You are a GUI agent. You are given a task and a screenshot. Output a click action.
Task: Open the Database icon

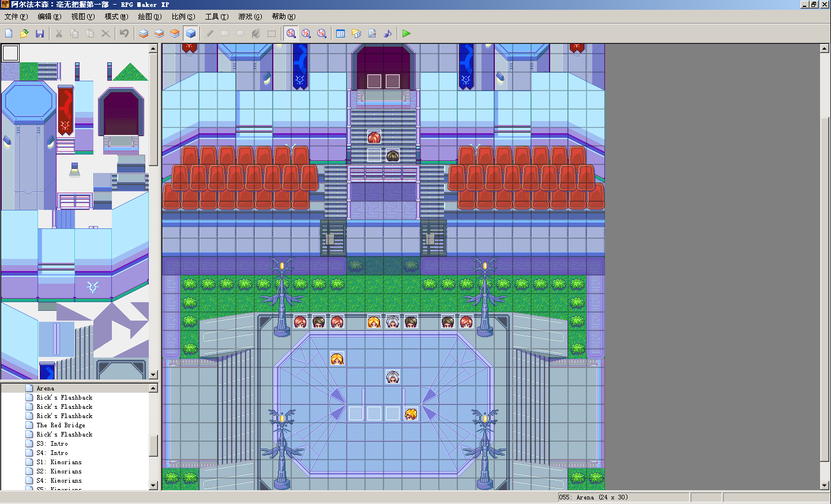pos(340,33)
